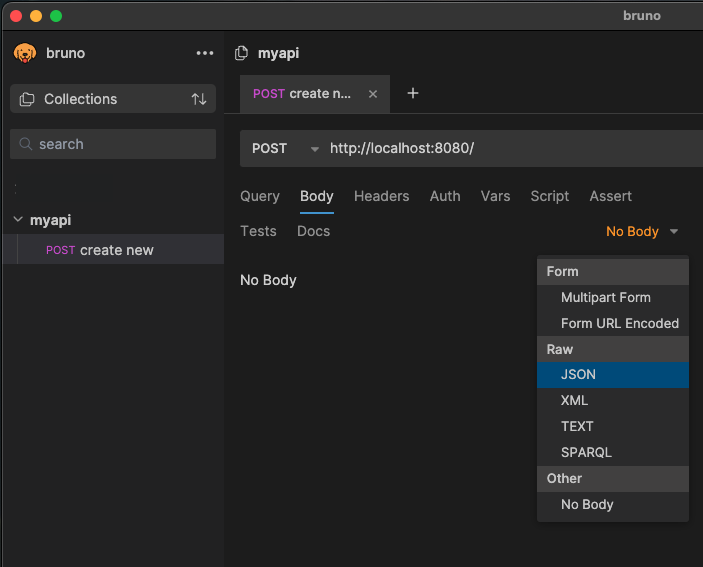703x567 pixels.
Task: Open the Assert tab
Action: (x=610, y=196)
